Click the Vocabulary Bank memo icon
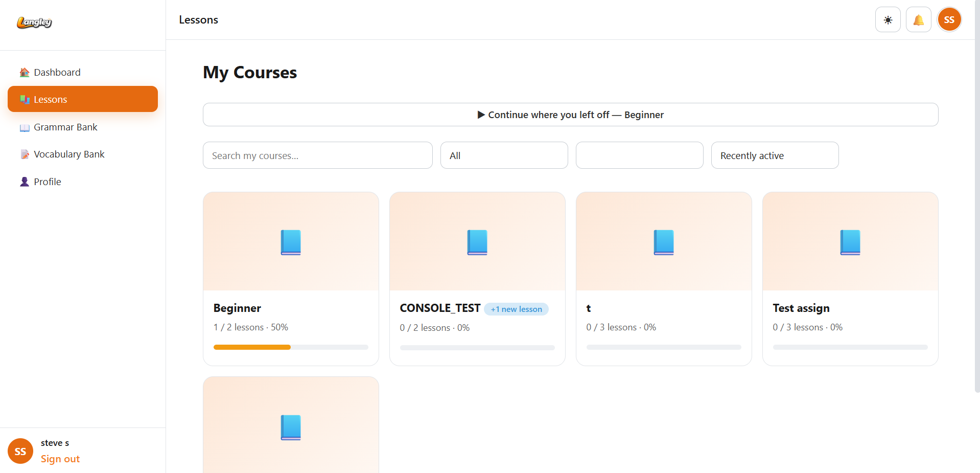 (25, 154)
